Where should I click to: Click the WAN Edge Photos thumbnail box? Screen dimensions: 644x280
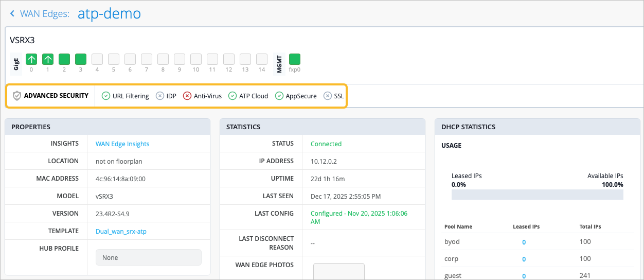339,271
